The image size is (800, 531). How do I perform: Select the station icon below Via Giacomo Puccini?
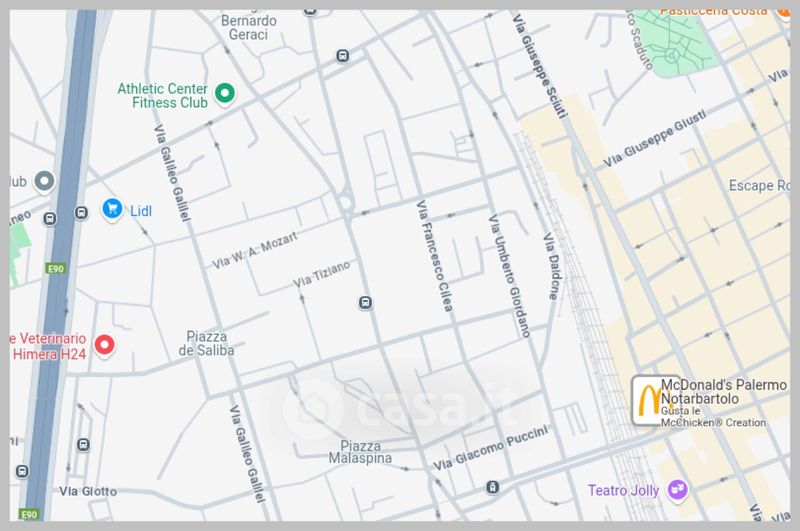pyautogui.click(x=492, y=487)
